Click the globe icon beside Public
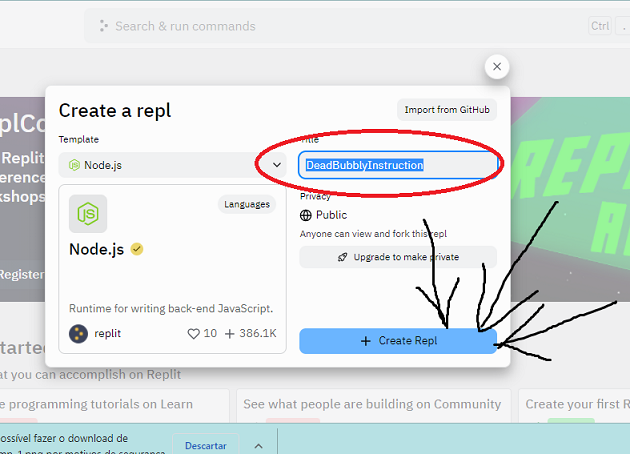Viewport: 630px width, 454px height. pos(306,215)
